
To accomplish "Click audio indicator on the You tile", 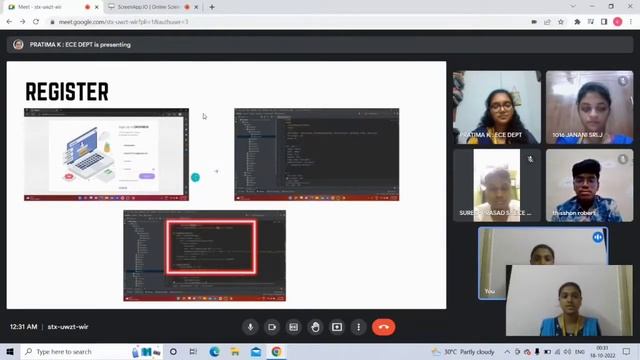I will (x=598, y=237).
